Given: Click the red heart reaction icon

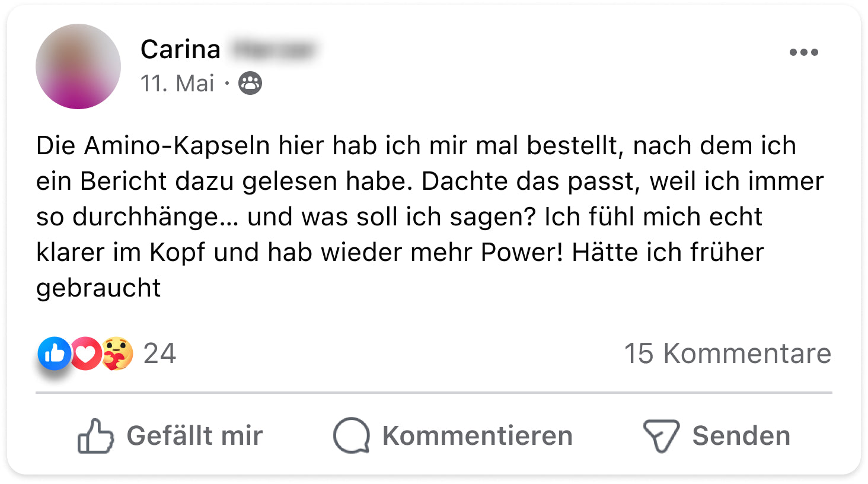Looking at the screenshot, I should pyautogui.click(x=87, y=354).
